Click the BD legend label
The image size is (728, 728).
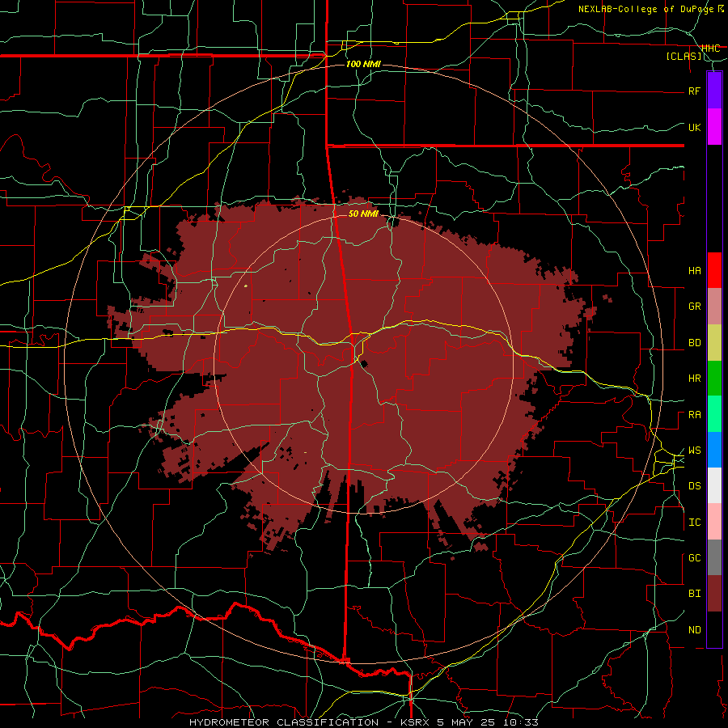pyautogui.click(x=695, y=343)
